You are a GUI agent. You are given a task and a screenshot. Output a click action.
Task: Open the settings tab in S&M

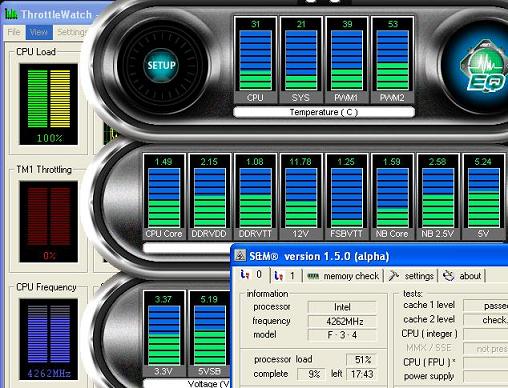pyautogui.click(x=411, y=276)
